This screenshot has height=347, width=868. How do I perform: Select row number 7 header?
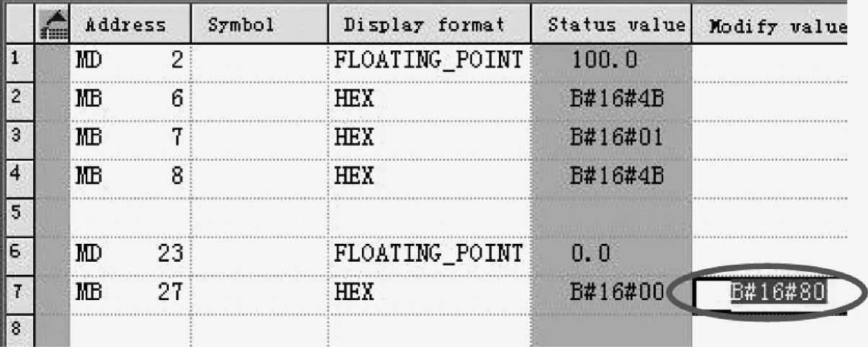(13, 292)
